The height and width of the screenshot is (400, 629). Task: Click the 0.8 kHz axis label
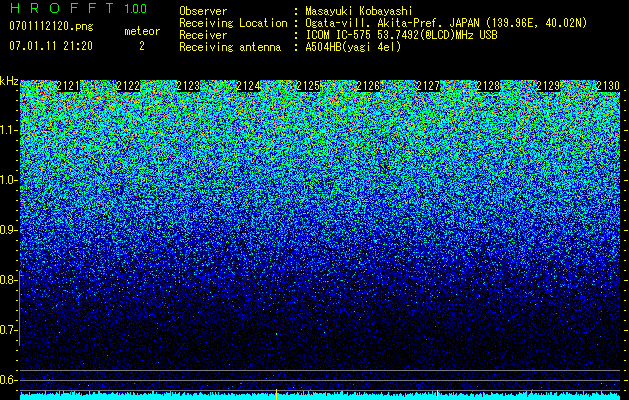[x=9, y=280]
